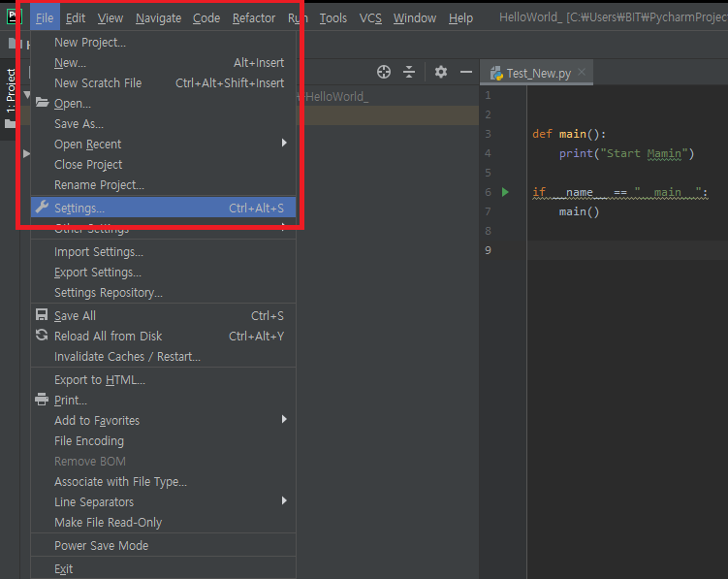Choose Exit from File menu
The height and width of the screenshot is (579, 728).
[x=163, y=568]
